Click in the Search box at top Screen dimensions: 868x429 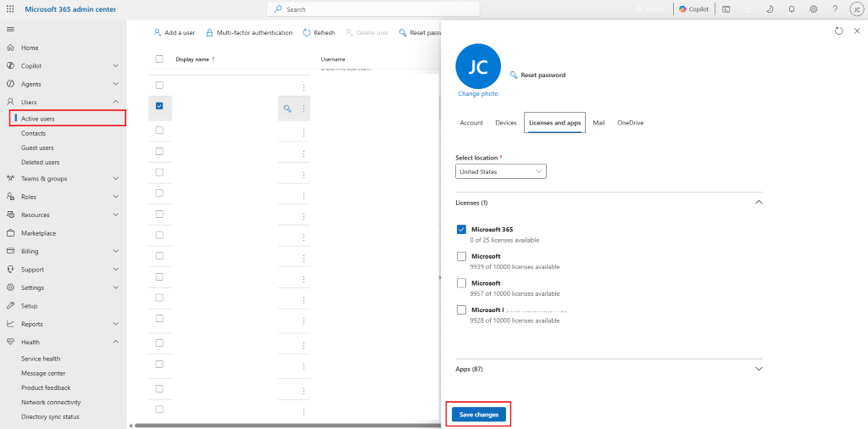point(374,9)
